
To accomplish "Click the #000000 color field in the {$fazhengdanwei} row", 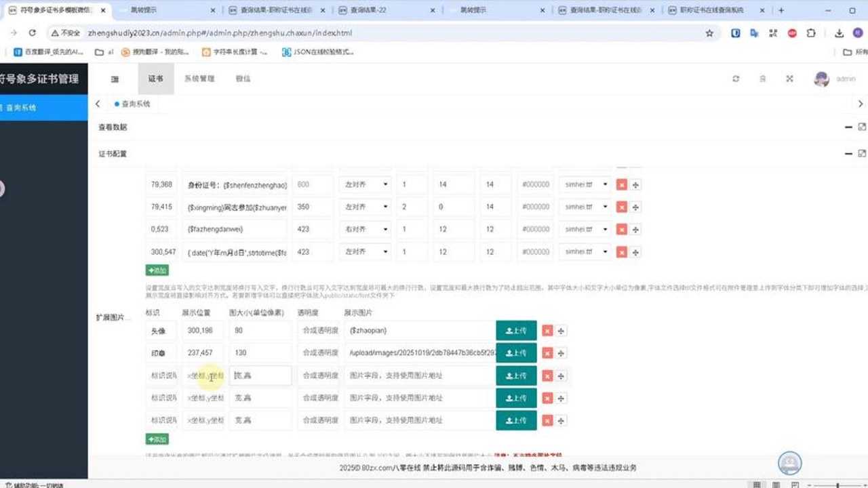I will (536, 229).
